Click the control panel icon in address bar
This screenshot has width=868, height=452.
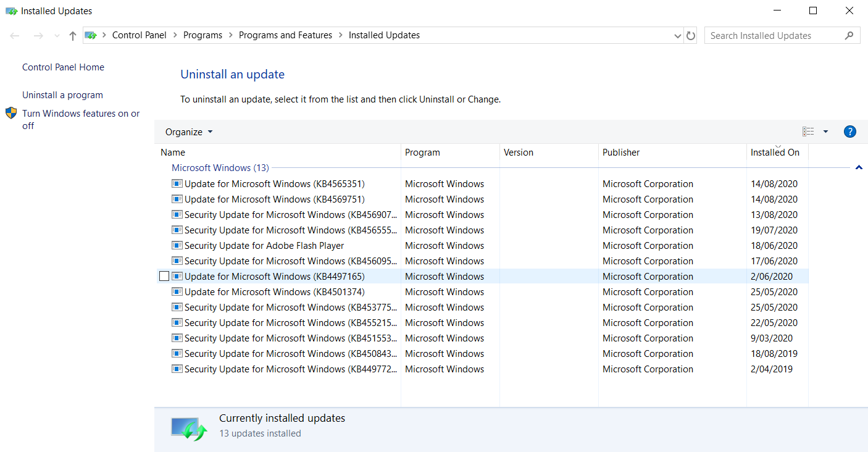coord(91,35)
